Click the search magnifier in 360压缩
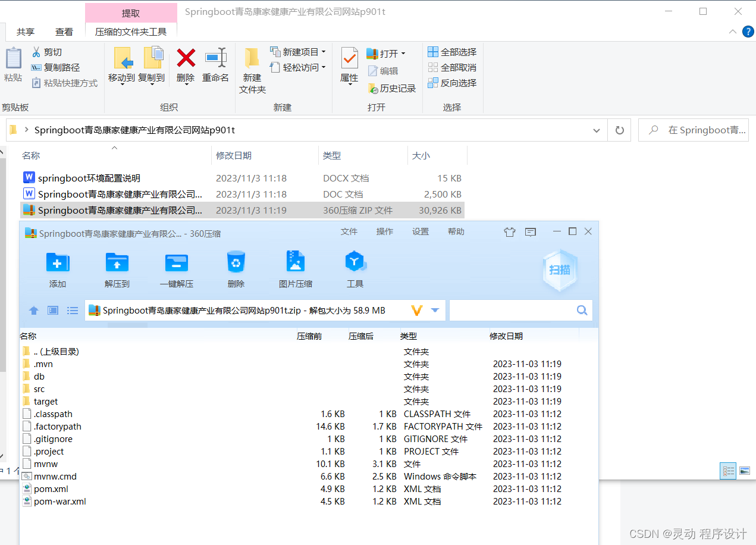 click(582, 311)
